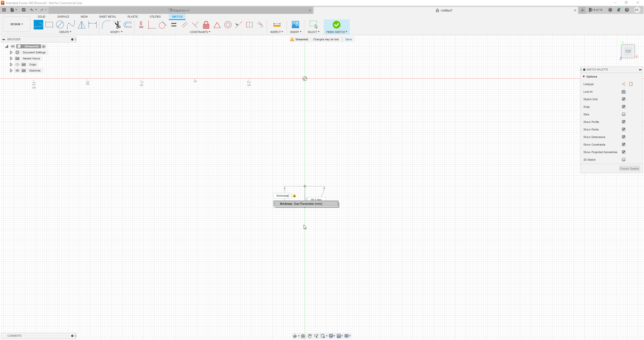Disable Show Points option
Image resolution: width=644 pixels, height=340 pixels.
tap(624, 129)
